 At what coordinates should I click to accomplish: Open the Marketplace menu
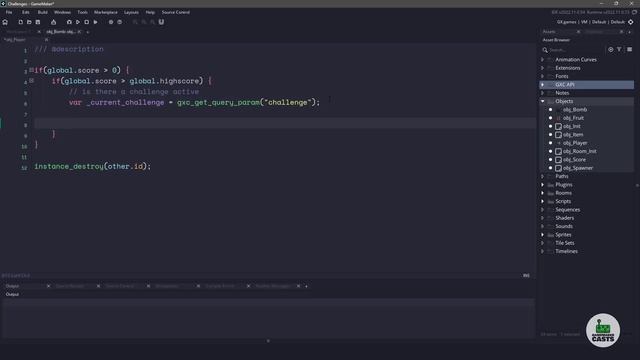[x=106, y=12]
